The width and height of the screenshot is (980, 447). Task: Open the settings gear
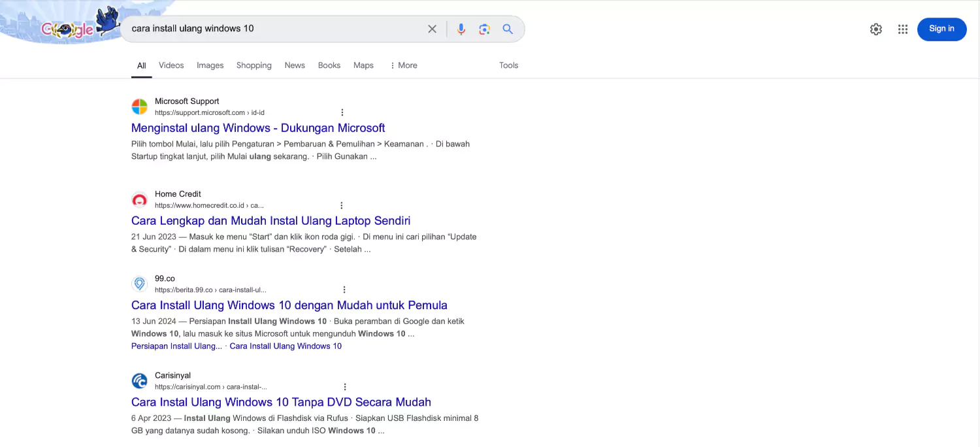(x=876, y=29)
